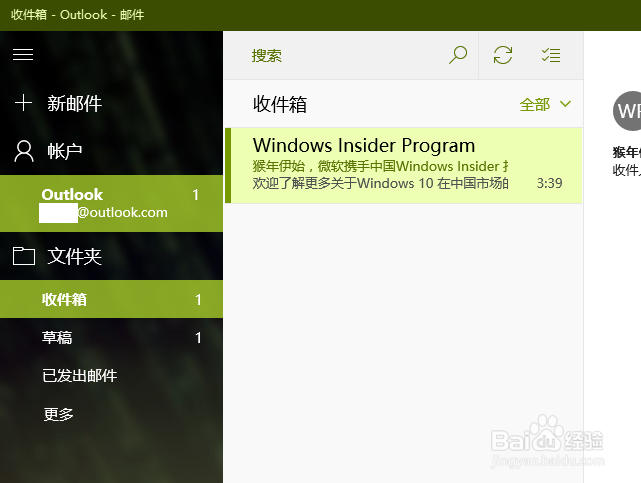Click the WP sender avatar
The width and height of the screenshot is (641, 483).
click(x=628, y=111)
